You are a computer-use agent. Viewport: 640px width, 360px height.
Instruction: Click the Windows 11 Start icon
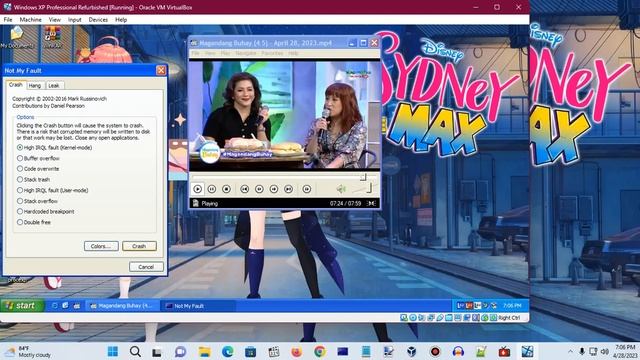coord(113,351)
